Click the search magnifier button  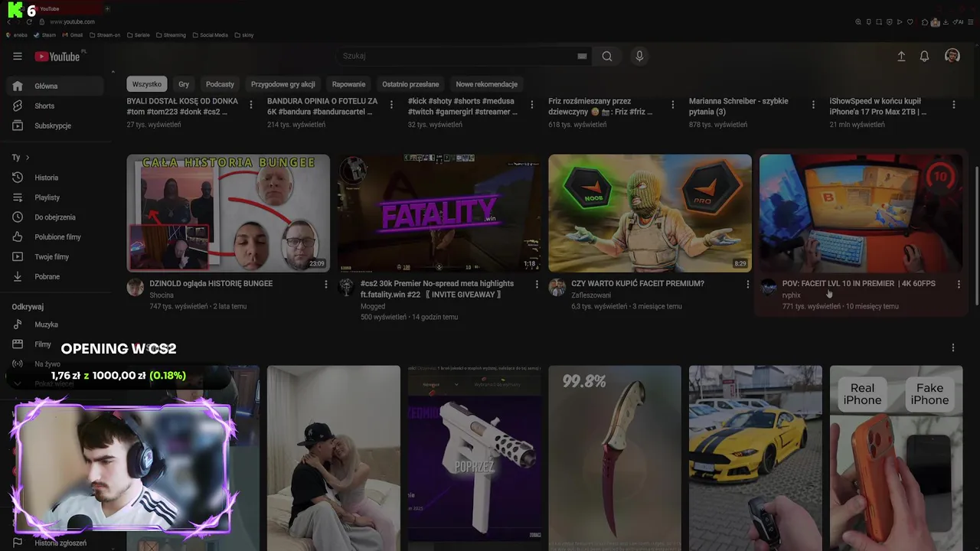click(x=607, y=56)
